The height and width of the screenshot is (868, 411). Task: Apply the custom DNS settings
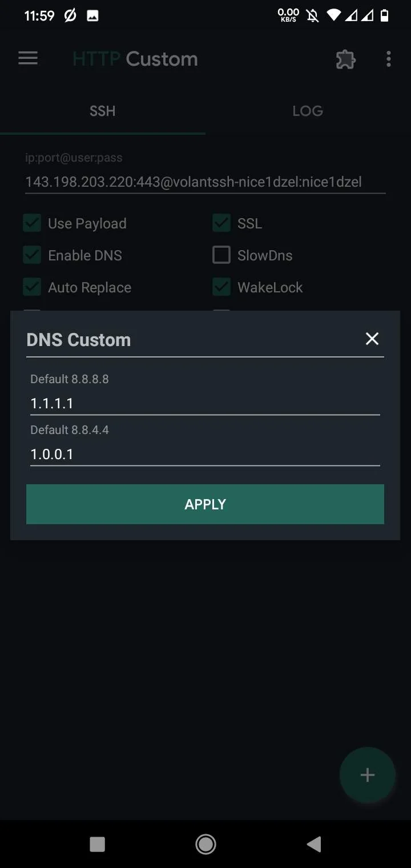pyautogui.click(x=205, y=504)
